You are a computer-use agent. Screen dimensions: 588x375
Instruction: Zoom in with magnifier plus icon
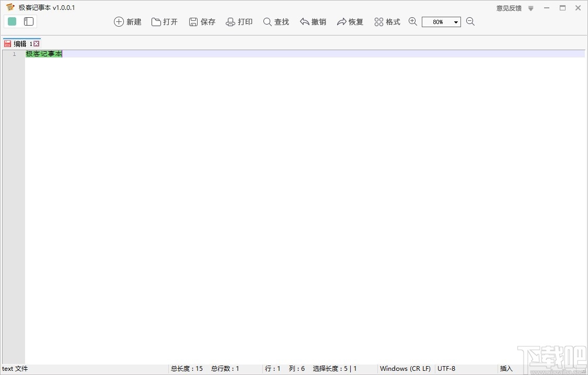(x=413, y=21)
